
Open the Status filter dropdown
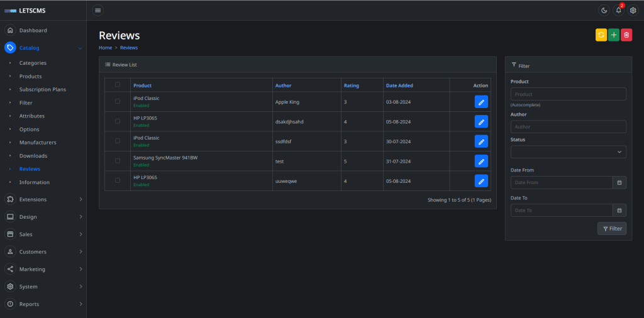(x=569, y=152)
